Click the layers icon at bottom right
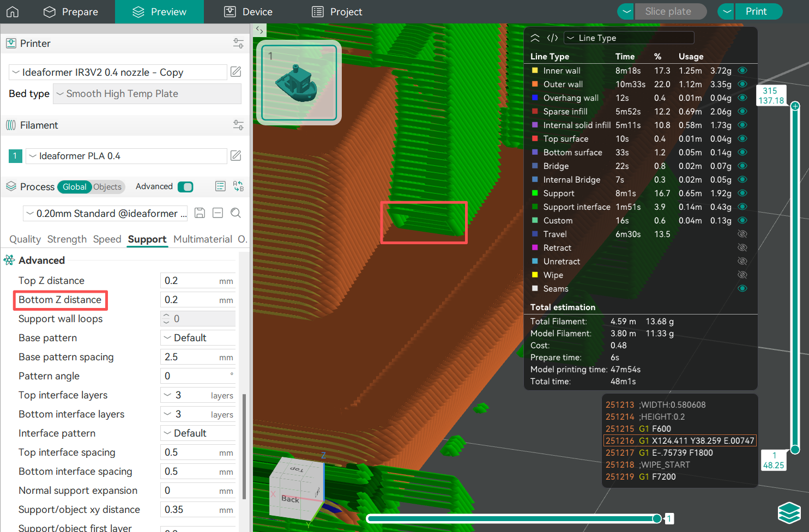Viewport: 809px width, 532px height. coord(789,512)
